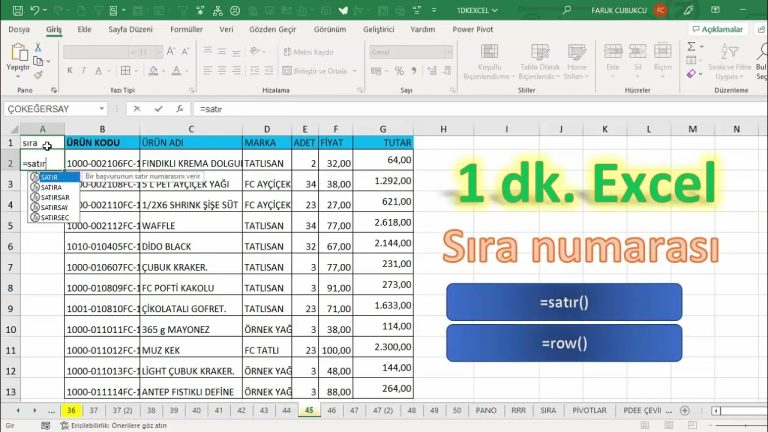The image size is (768, 432).
Task: Confirm formula entry with checkmark
Action: click(x=158, y=109)
